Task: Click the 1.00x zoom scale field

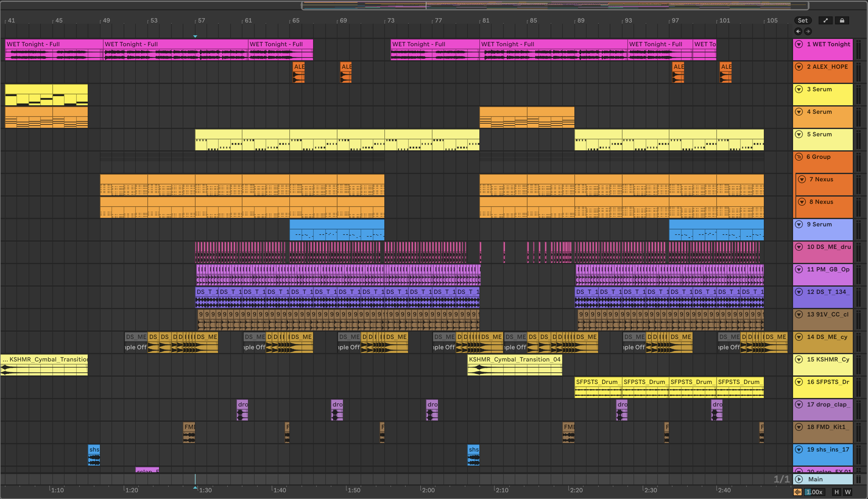Action: click(x=814, y=492)
